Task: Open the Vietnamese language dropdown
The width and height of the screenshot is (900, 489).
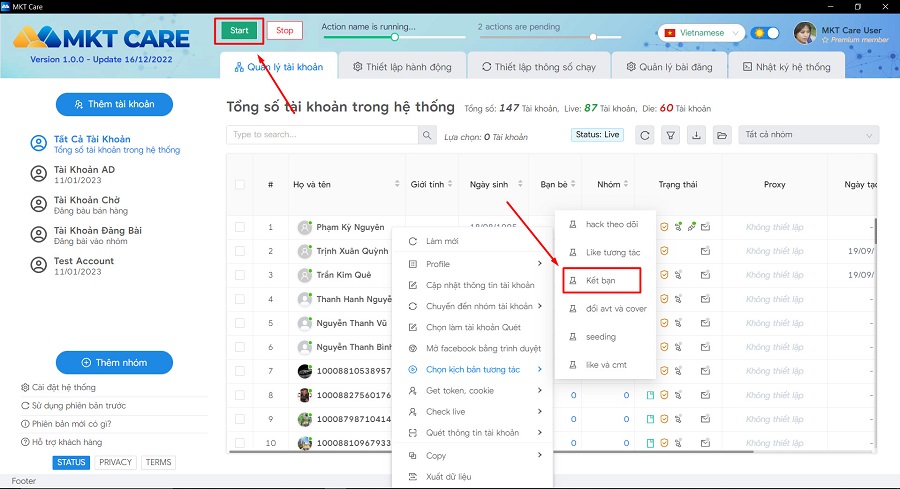Action: [701, 33]
